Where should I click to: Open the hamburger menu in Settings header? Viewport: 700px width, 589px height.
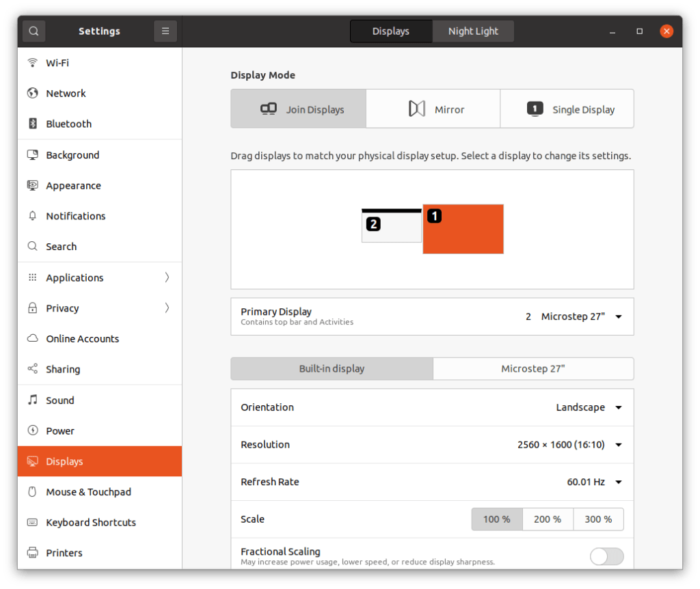pyautogui.click(x=165, y=31)
